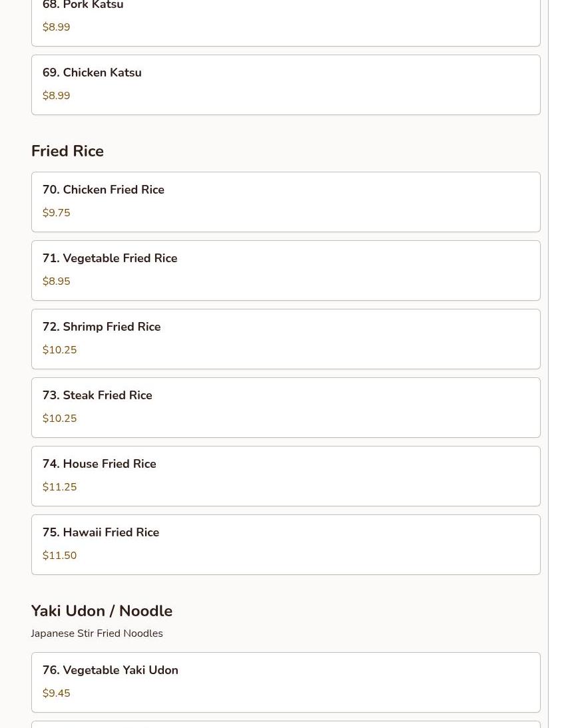This screenshot has height=728, width=562.
Task: Choose 71. Vegetable Fried Rice
Action: coord(285,270)
